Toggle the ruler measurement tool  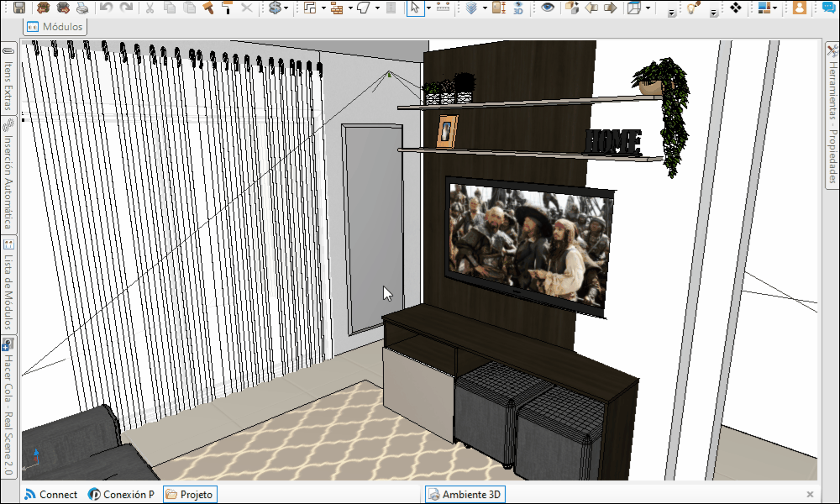click(x=443, y=8)
